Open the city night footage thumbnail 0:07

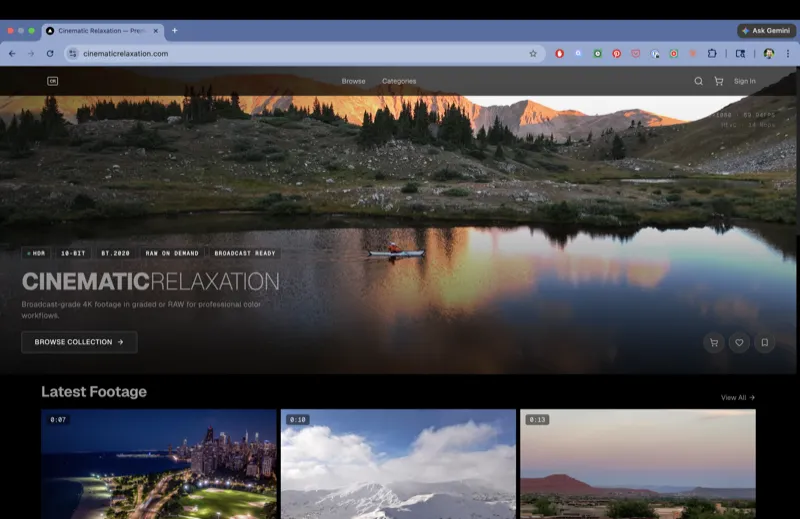tap(159, 464)
